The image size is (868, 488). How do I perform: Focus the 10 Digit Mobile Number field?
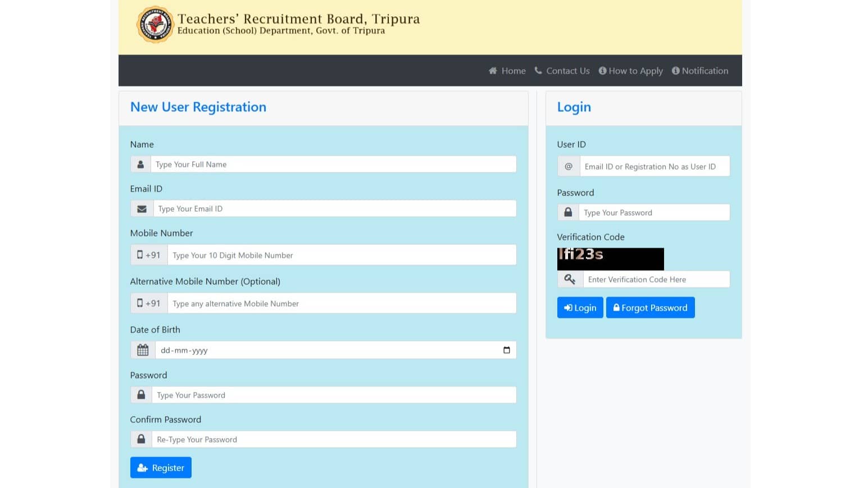pyautogui.click(x=342, y=256)
